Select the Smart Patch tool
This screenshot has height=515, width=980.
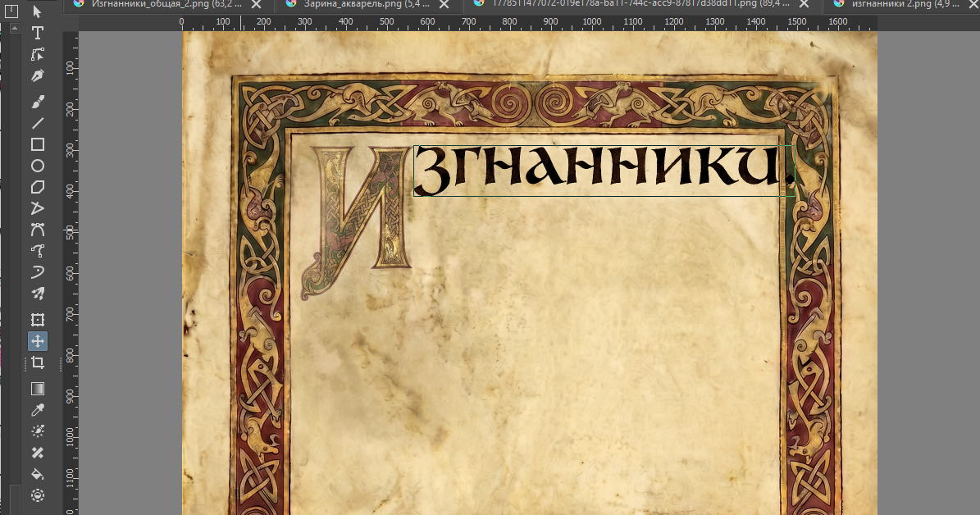(x=38, y=453)
